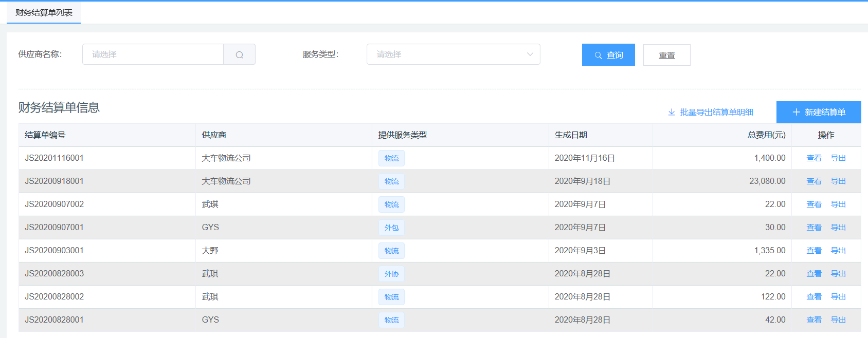View settlement JS20200918001 details
Image resolution: width=868 pixels, height=338 pixels.
813,181
